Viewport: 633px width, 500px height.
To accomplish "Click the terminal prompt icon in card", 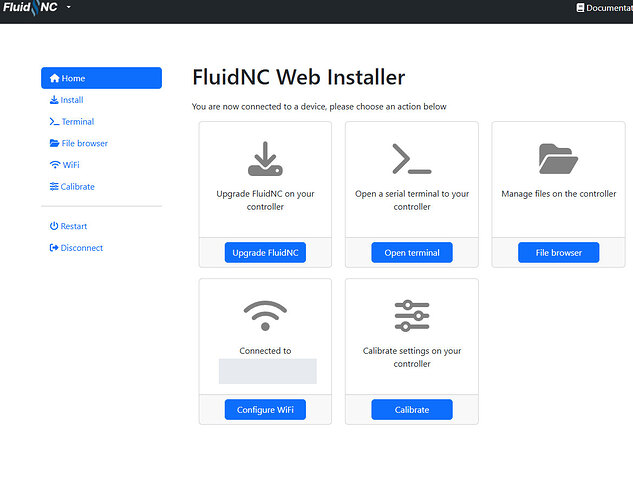I will point(411,160).
